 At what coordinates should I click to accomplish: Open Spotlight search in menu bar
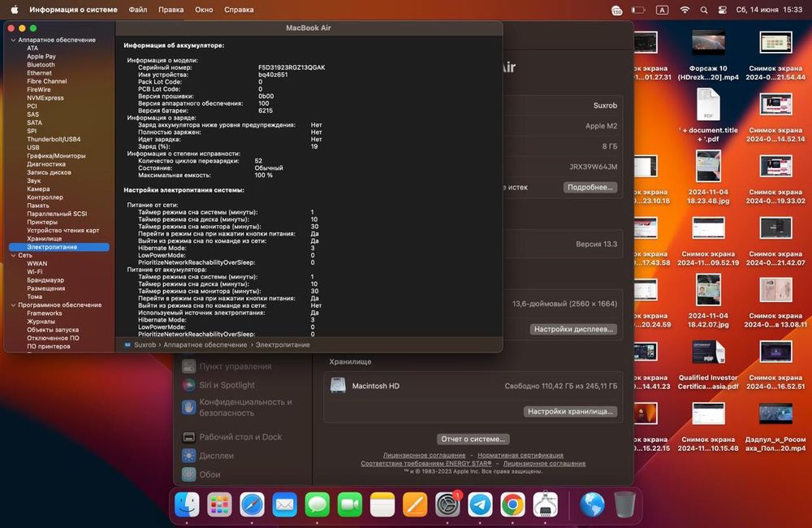[704, 10]
